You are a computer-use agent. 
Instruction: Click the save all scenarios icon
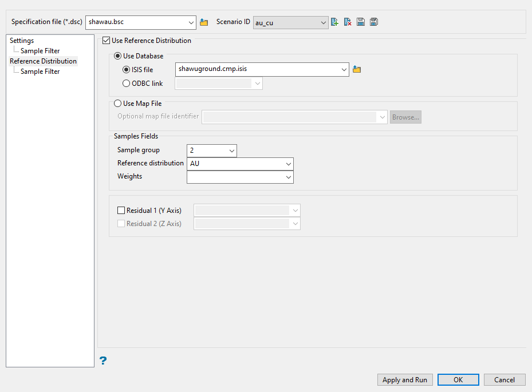(373, 22)
